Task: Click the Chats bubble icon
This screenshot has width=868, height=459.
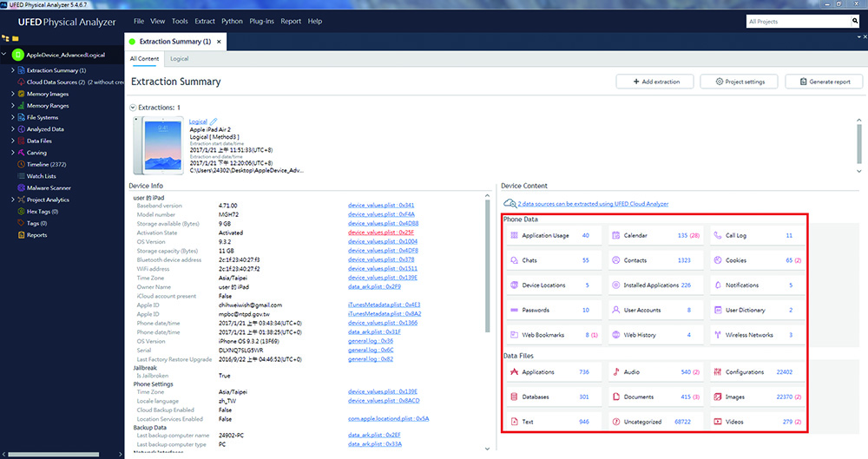Action: pos(514,260)
